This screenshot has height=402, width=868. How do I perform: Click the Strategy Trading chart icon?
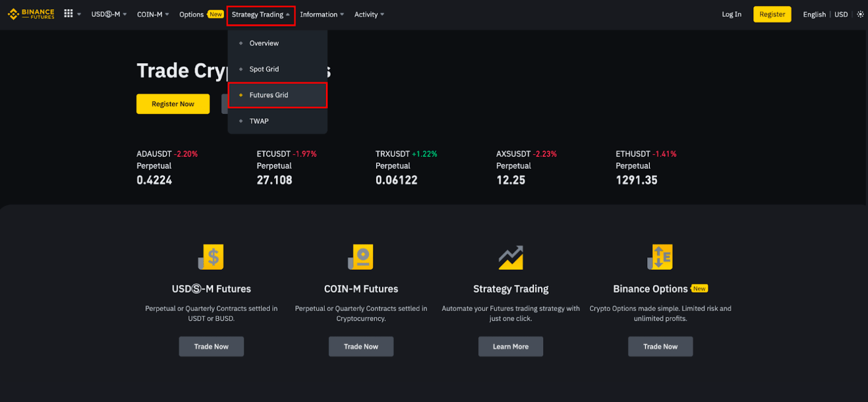pyautogui.click(x=511, y=257)
